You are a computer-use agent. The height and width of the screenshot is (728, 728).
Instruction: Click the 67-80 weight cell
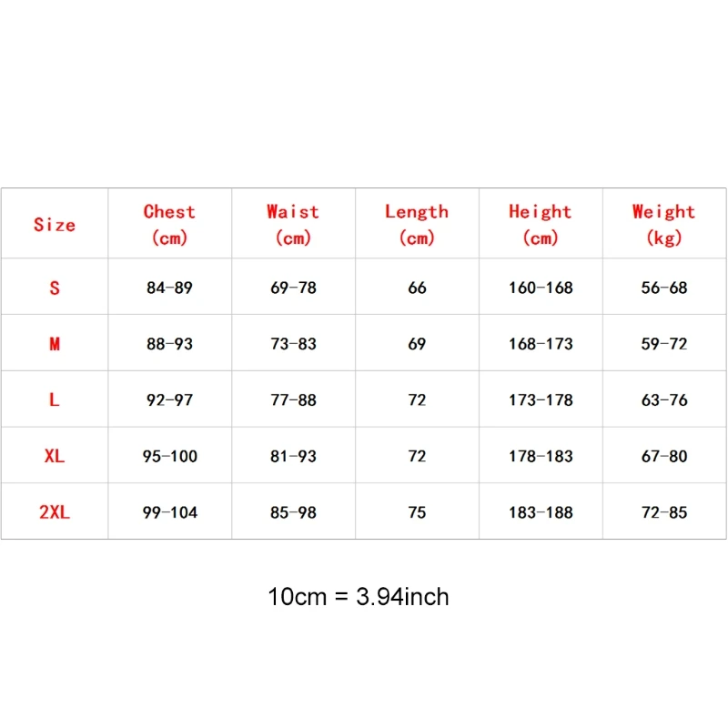[x=664, y=456]
